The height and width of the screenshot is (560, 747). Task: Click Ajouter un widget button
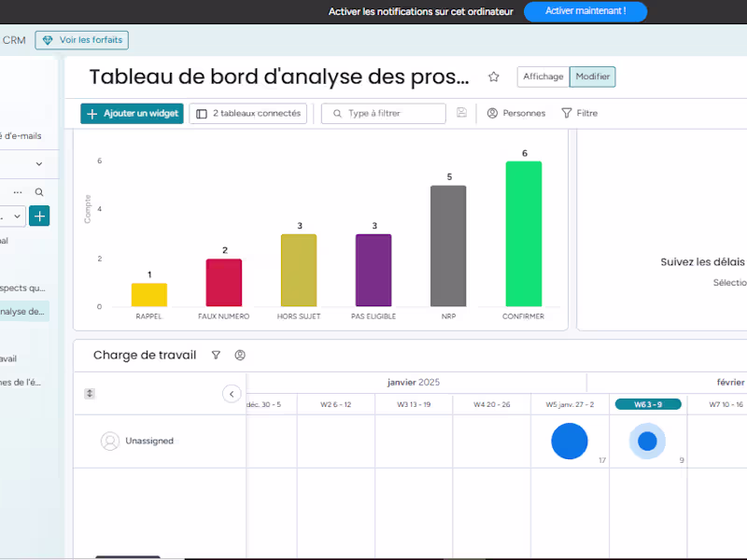(x=132, y=113)
